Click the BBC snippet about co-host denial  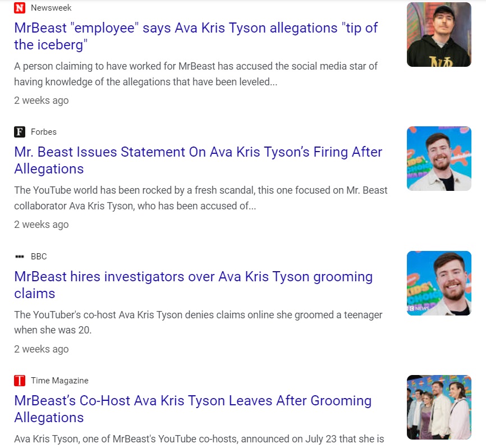198,322
